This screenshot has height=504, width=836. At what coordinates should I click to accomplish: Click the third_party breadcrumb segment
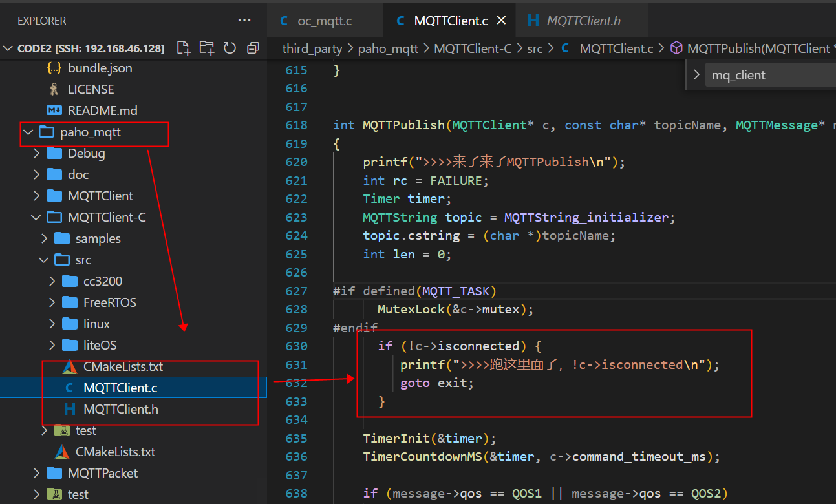click(312, 48)
